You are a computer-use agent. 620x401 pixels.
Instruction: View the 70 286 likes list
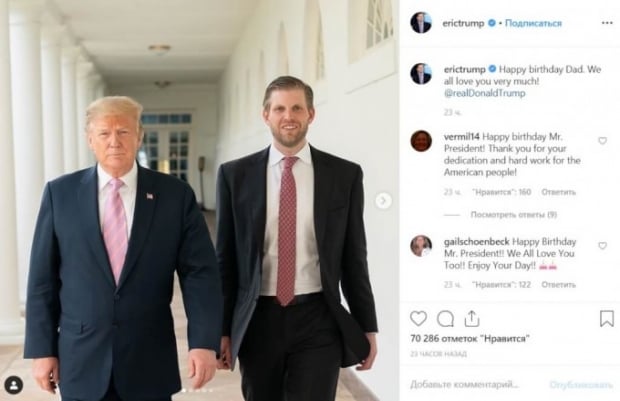pos(469,339)
